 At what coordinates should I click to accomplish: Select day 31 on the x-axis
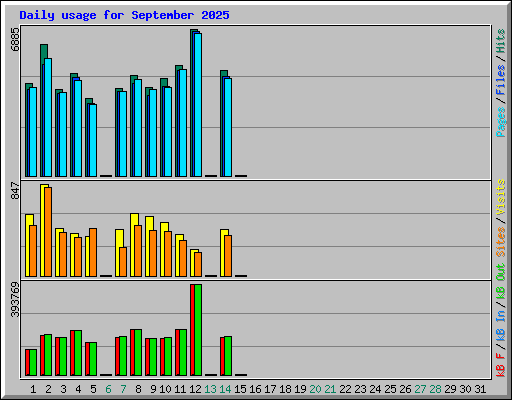point(480,389)
